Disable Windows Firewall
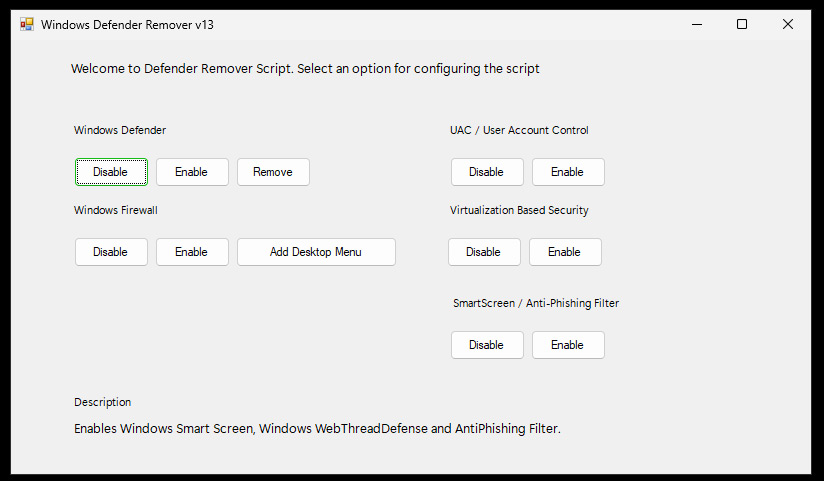824x481 pixels. (111, 252)
